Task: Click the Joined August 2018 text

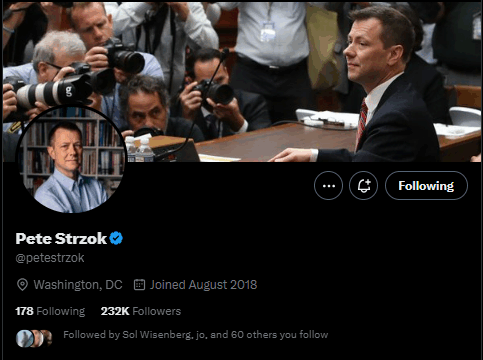Action: 203,285
